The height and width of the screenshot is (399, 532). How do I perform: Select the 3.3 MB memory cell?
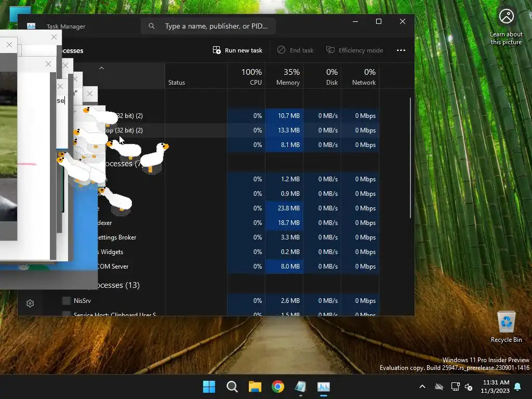[284, 237]
